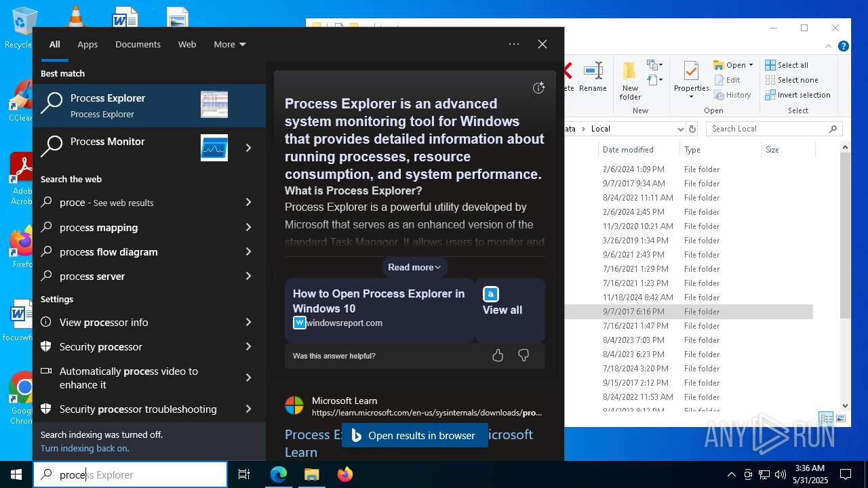Viewport: 868px width, 488px height.
Task: Switch to the Apps search tab
Action: point(87,44)
